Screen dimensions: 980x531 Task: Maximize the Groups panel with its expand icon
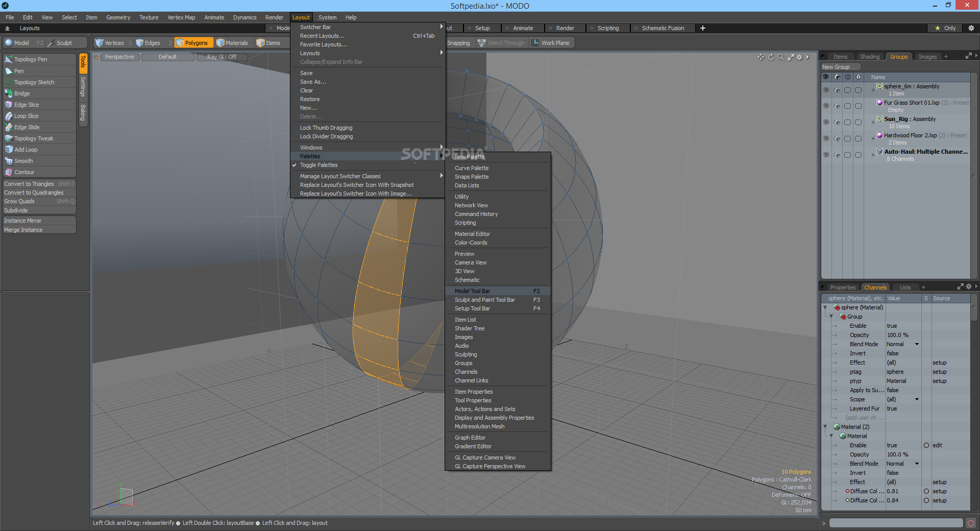(x=968, y=56)
